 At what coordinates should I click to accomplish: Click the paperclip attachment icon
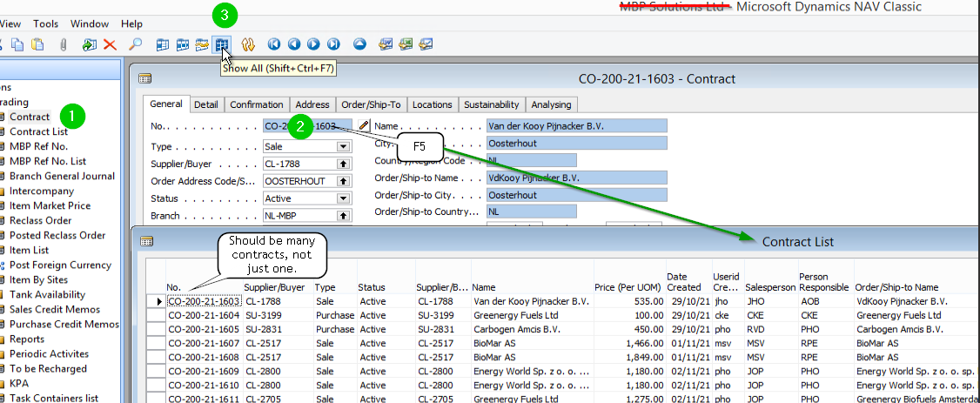pyautogui.click(x=64, y=44)
